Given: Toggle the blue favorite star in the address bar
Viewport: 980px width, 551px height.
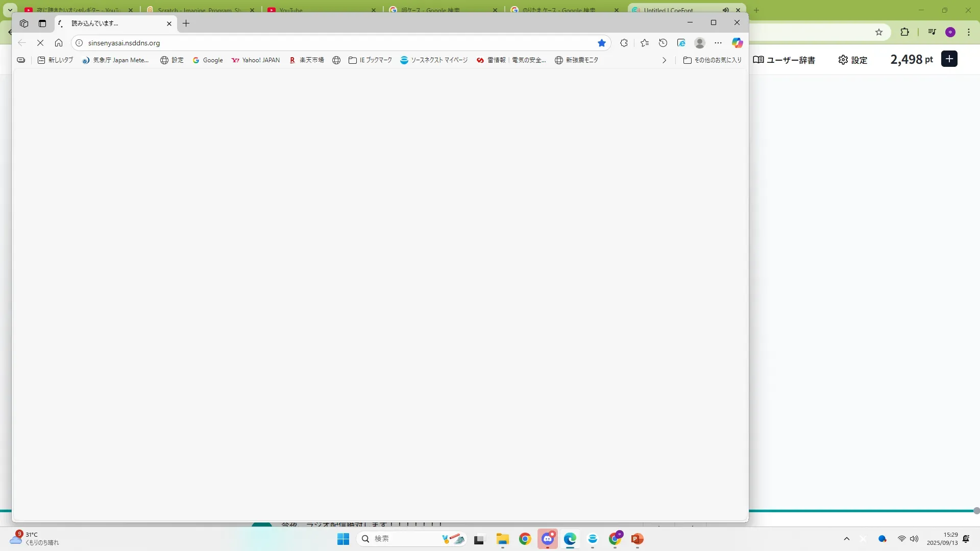Looking at the screenshot, I should tap(602, 43).
